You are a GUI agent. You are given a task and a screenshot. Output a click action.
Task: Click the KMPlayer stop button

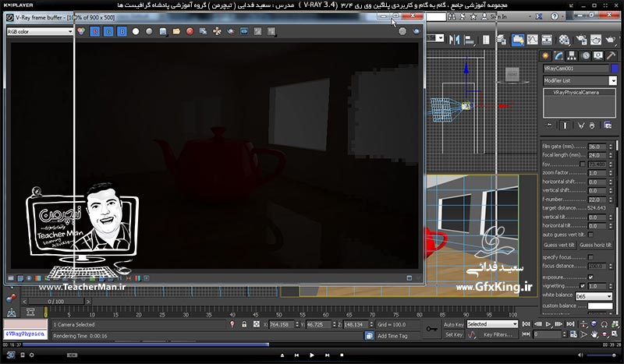click(x=342, y=355)
